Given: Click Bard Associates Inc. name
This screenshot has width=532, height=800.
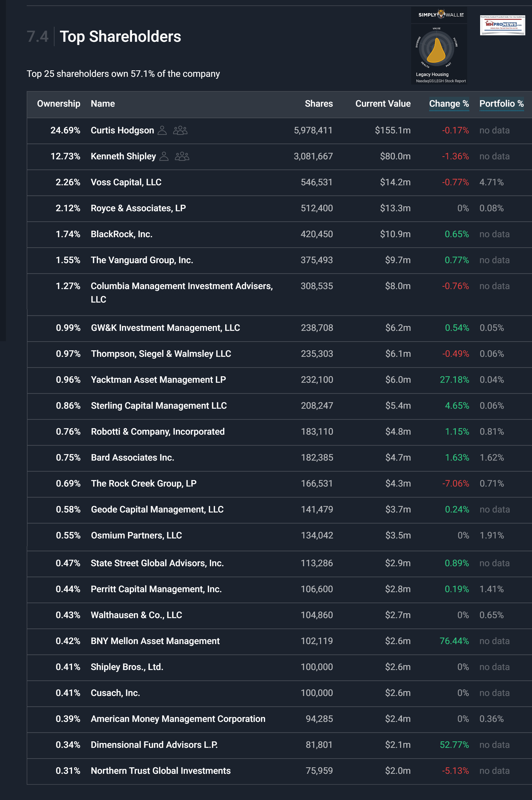Looking at the screenshot, I should tap(133, 457).
